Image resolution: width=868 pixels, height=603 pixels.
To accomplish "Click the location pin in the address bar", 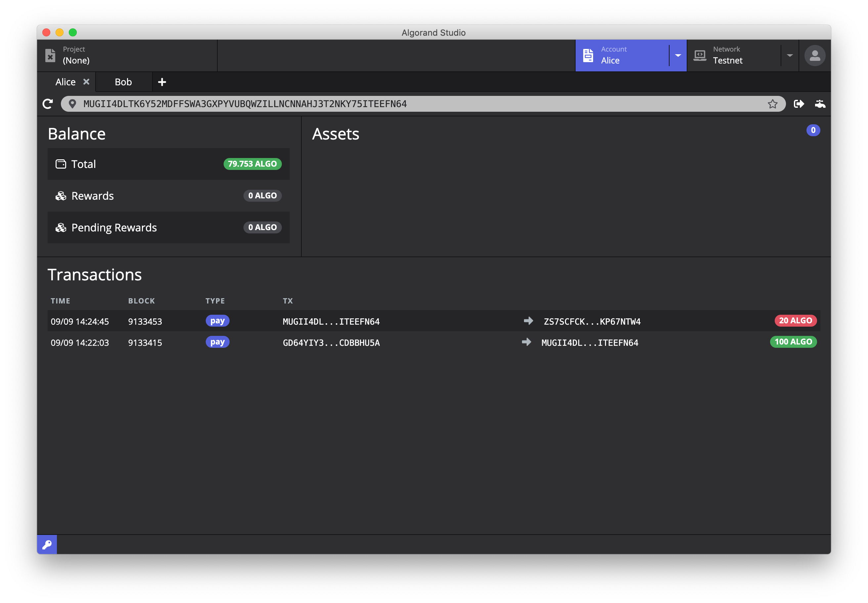I will [72, 103].
